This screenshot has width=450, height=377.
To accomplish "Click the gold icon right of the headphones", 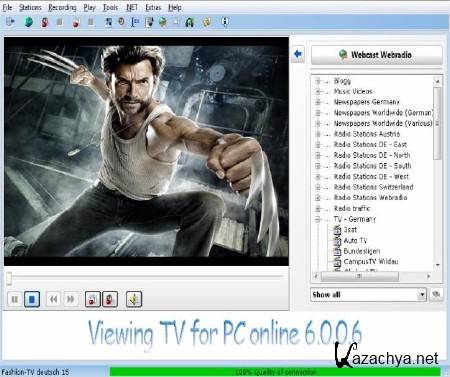I will tap(207, 22).
